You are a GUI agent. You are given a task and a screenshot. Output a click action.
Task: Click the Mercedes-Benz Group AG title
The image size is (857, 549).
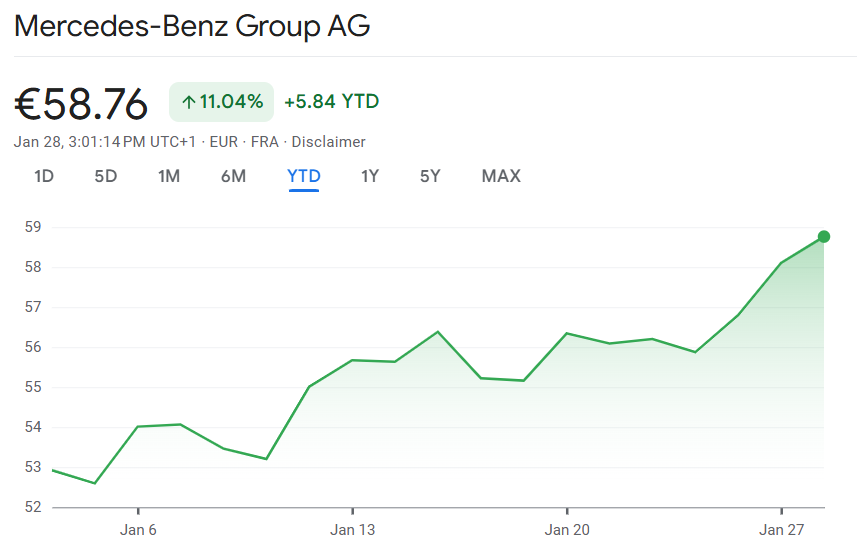click(x=192, y=26)
